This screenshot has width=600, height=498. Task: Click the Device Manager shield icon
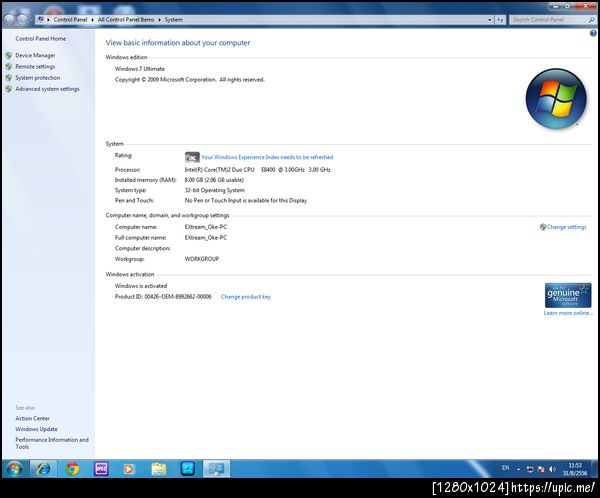click(9, 56)
